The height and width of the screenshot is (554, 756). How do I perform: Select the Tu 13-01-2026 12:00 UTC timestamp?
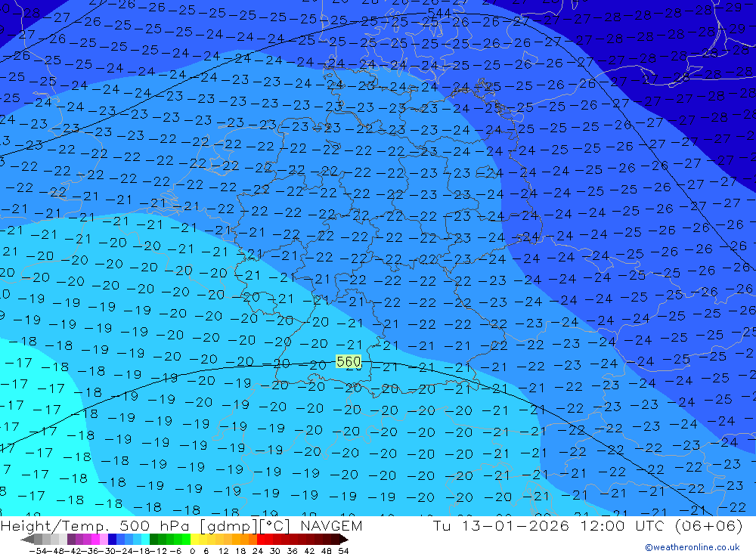587,525
